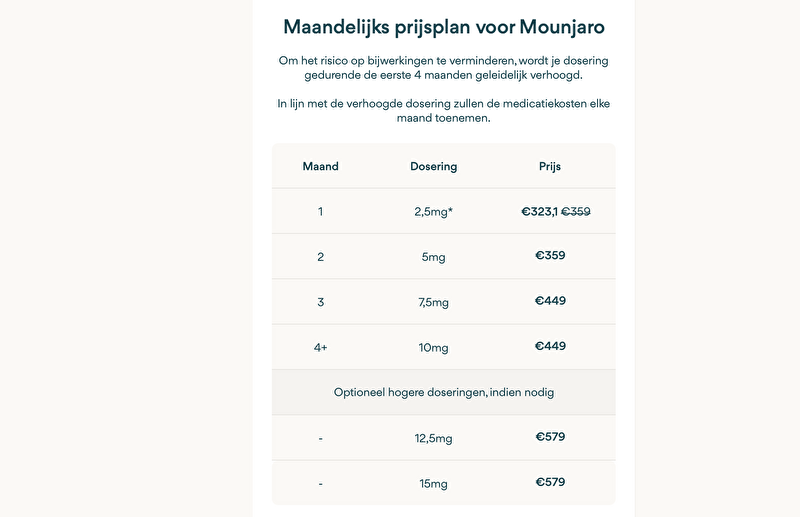This screenshot has height=517, width=800.
Task: Select the 15mg dosage cell
Action: (x=433, y=483)
